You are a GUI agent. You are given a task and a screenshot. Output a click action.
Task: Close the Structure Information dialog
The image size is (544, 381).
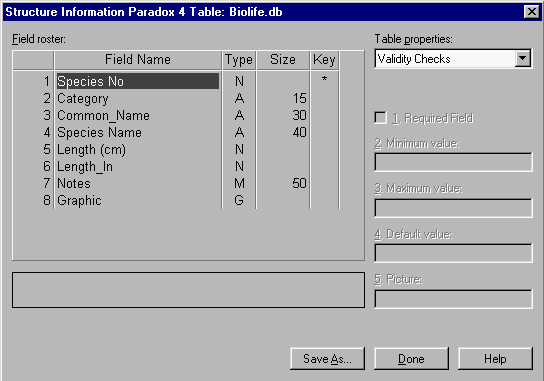pyautogui.click(x=532, y=12)
